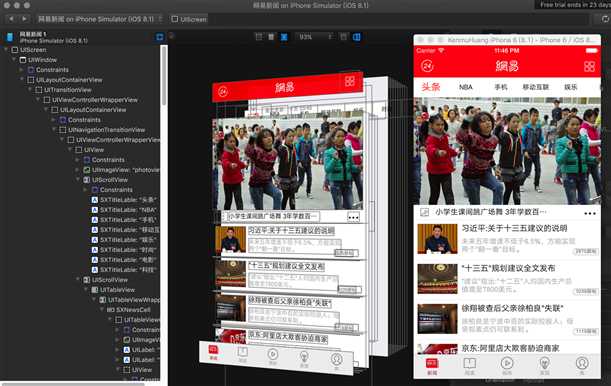Click the outline's horizontal scrollbar at the bottom
This screenshot has height=386, width=611.
[x=74, y=384]
